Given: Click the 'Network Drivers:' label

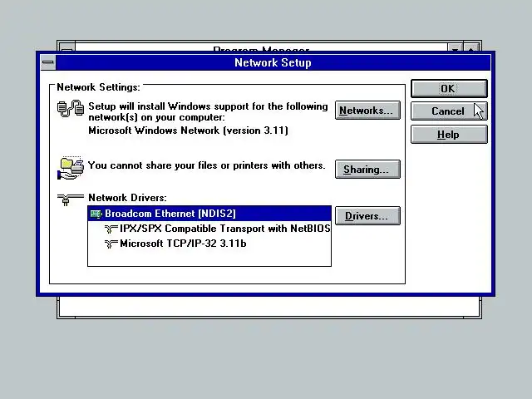Looking at the screenshot, I should [x=127, y=198].
